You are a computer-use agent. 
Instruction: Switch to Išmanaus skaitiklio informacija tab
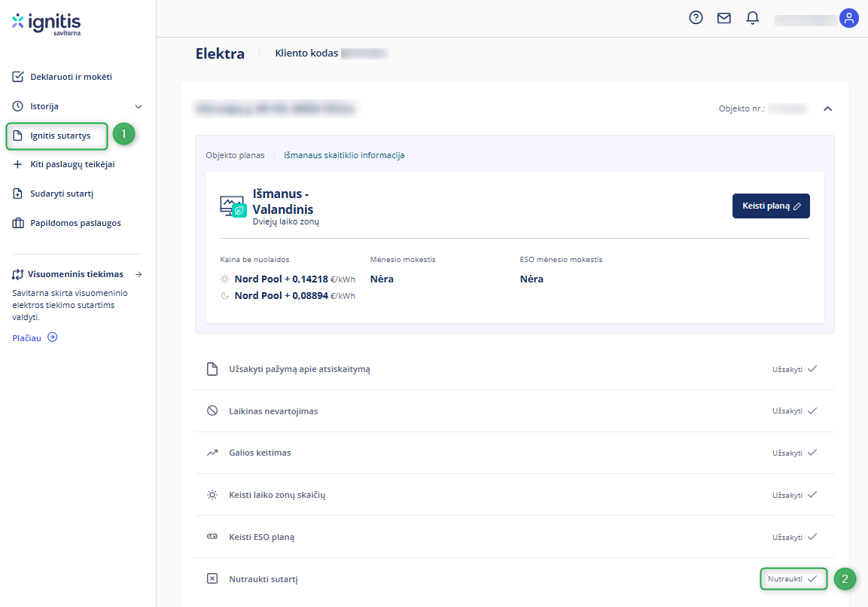click(x=344, y=155)
